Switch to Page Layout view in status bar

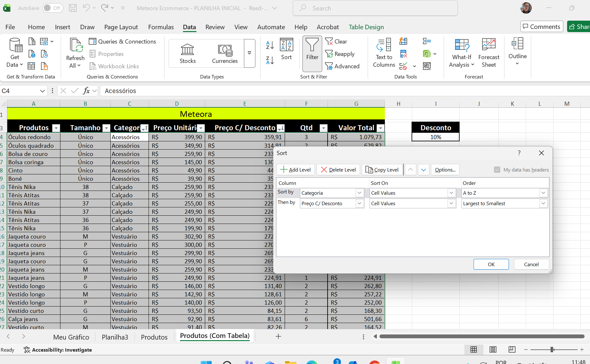[493, 349]
